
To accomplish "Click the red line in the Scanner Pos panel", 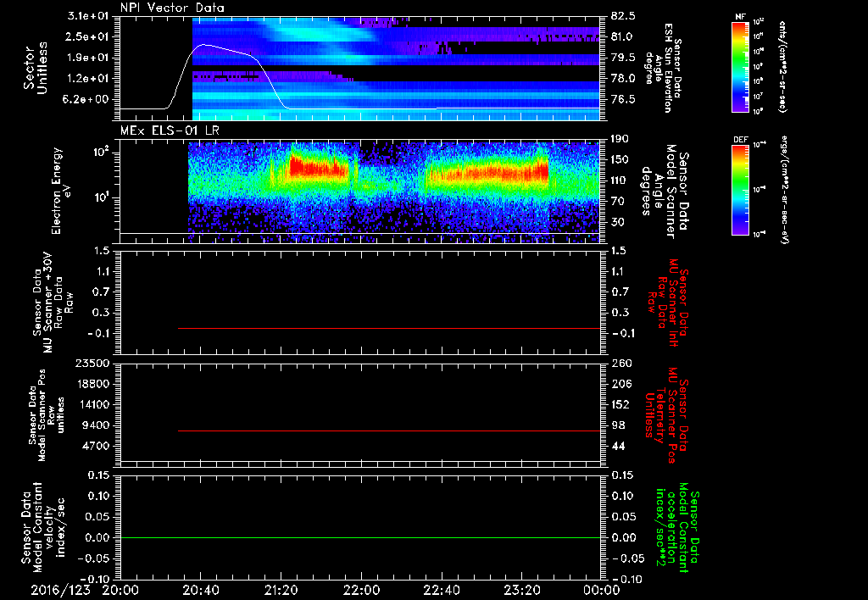I will (x=389, y=431).
